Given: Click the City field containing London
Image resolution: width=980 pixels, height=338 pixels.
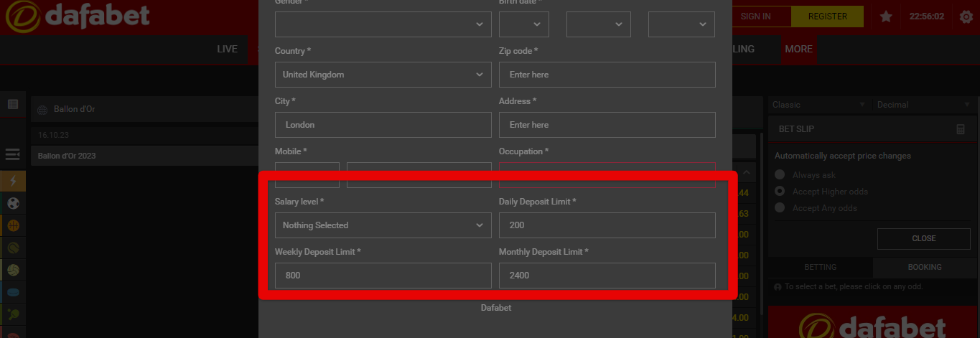Looking at the screenshot, I should [x=383, y=125].
